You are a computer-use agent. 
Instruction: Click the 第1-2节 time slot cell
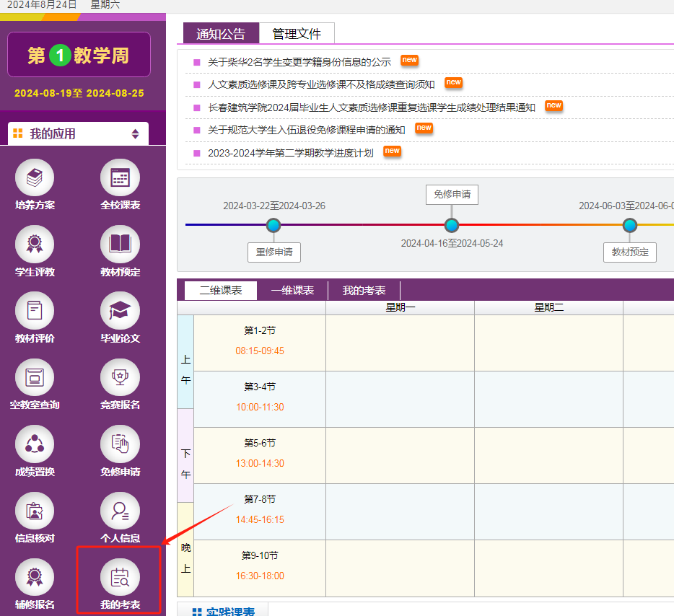coord(260,343)
